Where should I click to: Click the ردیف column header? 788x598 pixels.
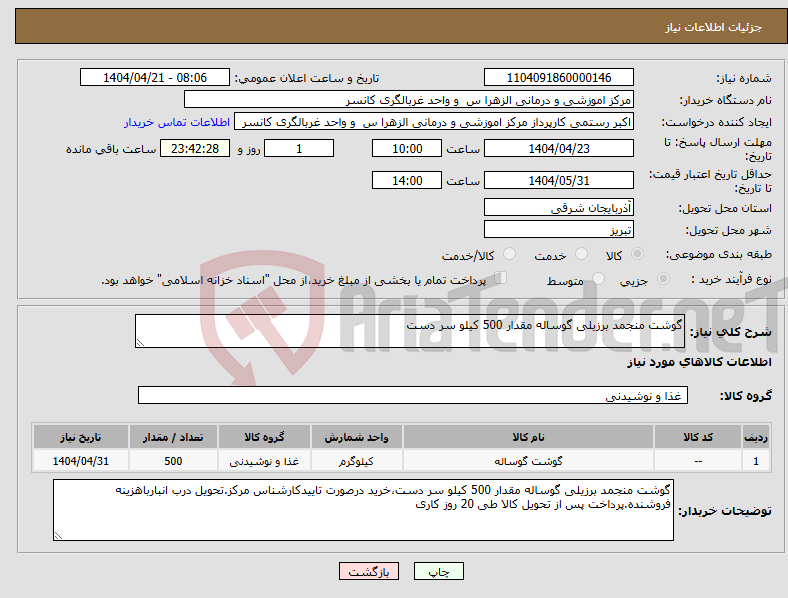pos(756,437)
